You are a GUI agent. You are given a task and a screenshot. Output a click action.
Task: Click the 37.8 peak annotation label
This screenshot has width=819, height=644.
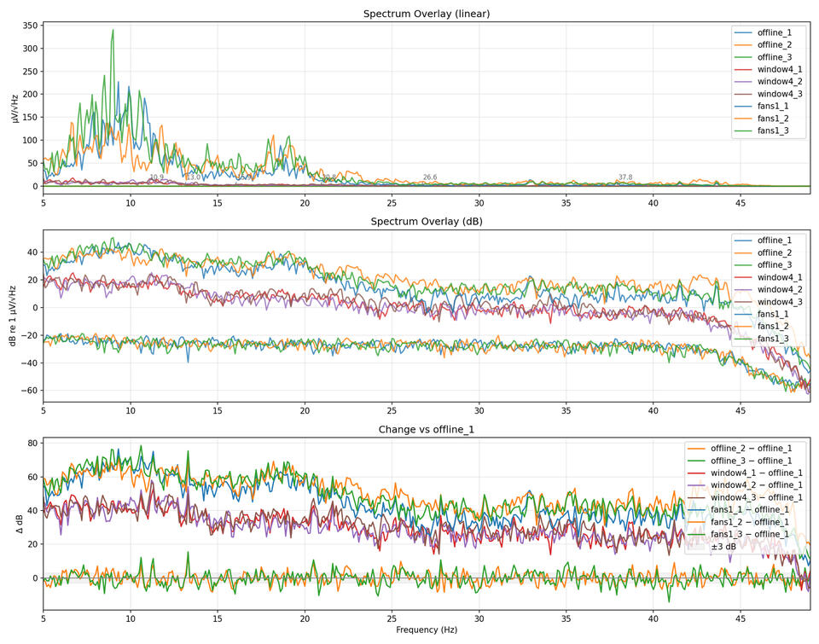coord(625,177)
